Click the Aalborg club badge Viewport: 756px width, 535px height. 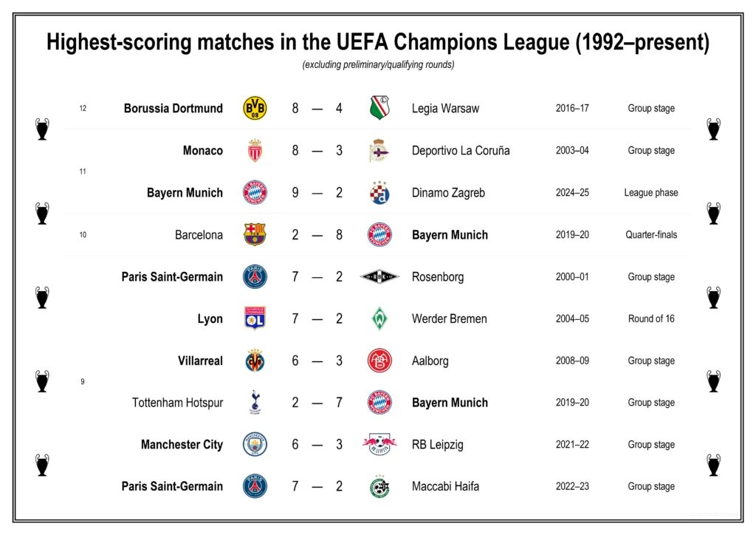pos(379,361)
